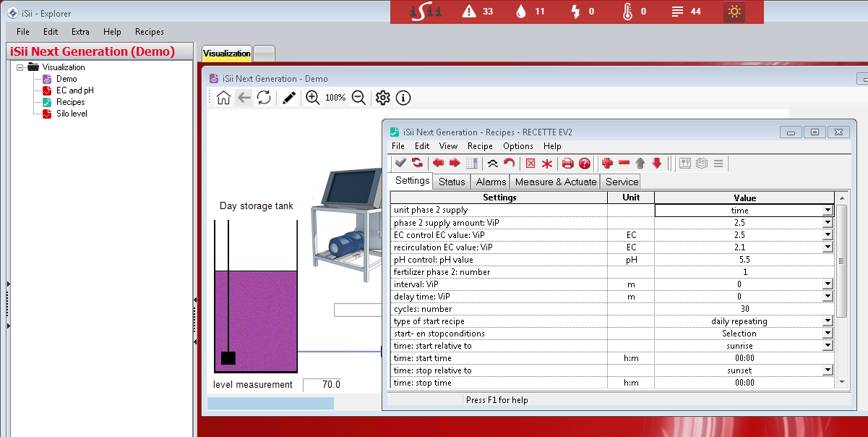
Task: Activate the pencil edit tool
Action: coord(289,98)
